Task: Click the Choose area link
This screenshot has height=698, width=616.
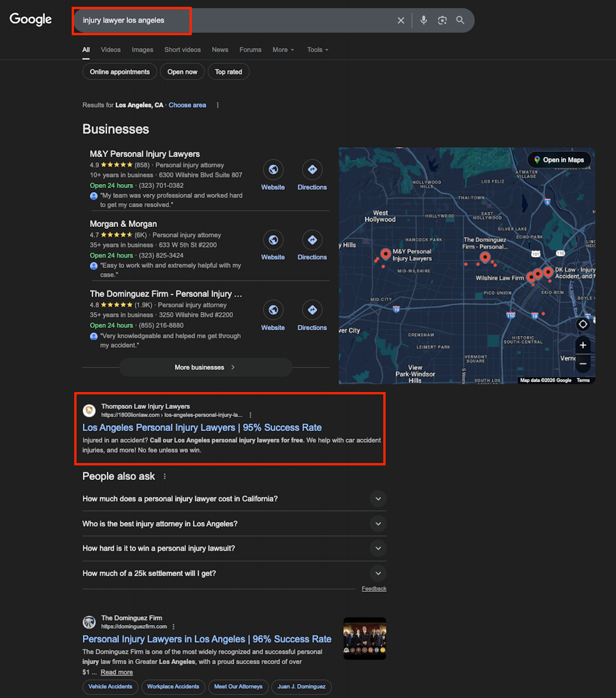Action: coord(188,105)
